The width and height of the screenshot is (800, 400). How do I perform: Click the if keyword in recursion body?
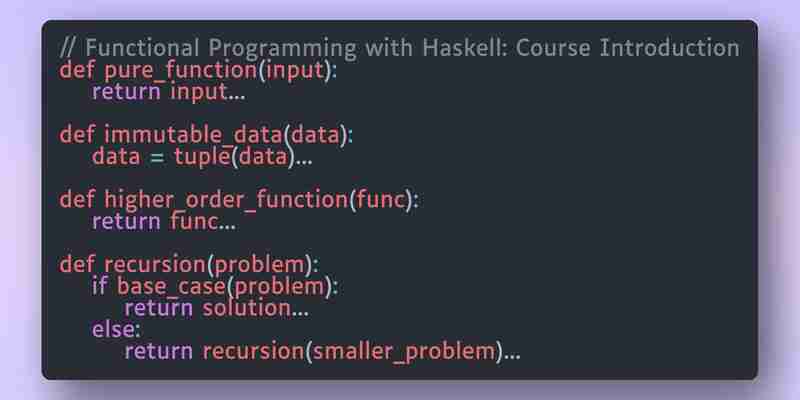click(x=100, y=286)
